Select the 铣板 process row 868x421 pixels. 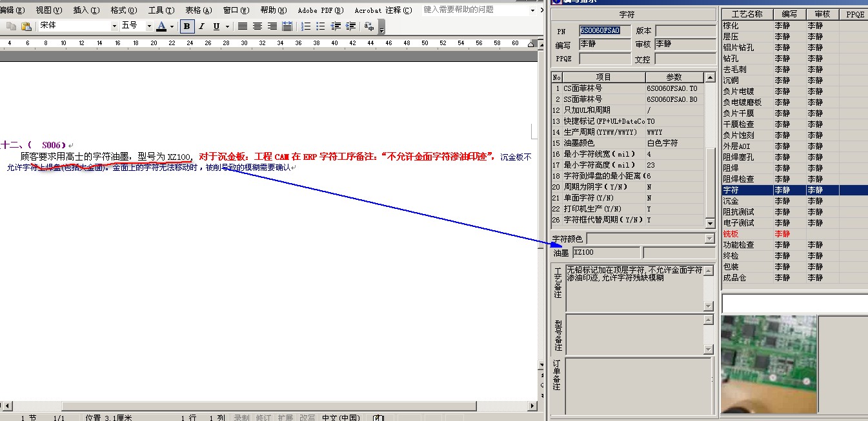point(794,234)
